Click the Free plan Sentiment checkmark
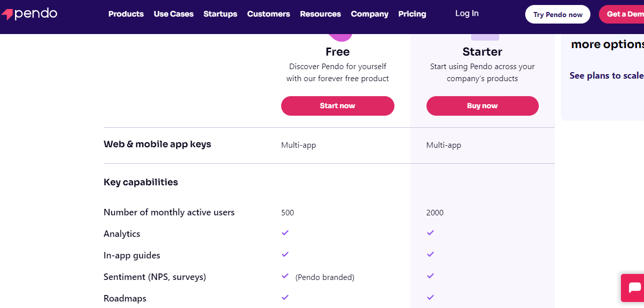The height and width of the screenshot is (308, 644). pos(285,276)
